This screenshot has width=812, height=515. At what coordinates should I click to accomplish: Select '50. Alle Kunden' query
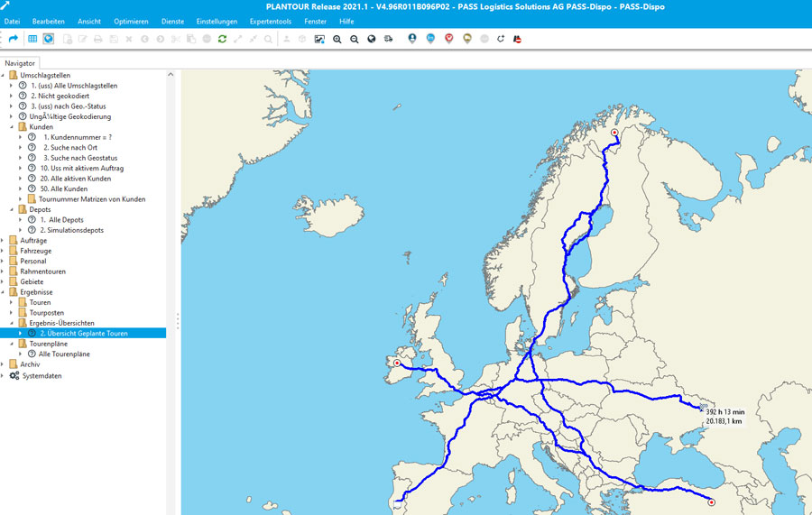coord(64,189)
